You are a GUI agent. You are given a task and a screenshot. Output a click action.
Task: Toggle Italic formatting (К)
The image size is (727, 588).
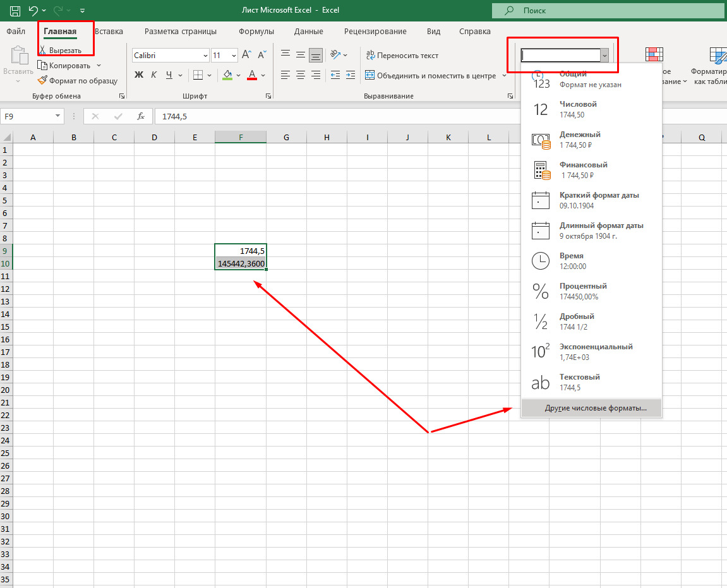154,75
